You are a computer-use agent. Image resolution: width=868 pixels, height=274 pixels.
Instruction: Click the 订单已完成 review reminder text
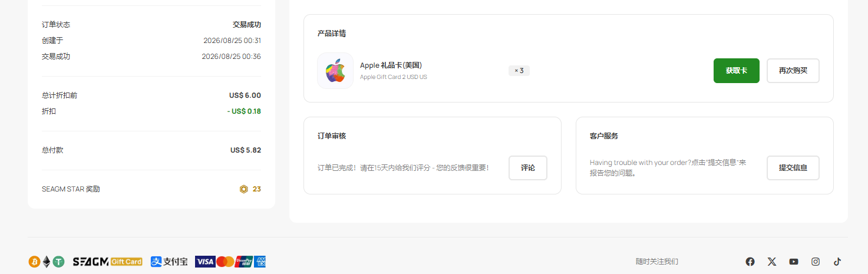pyautogui.click(x=403, y=168)
